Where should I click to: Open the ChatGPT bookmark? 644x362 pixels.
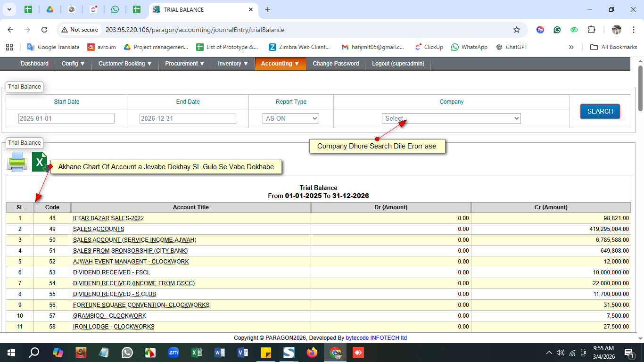[x=512, y=47]
